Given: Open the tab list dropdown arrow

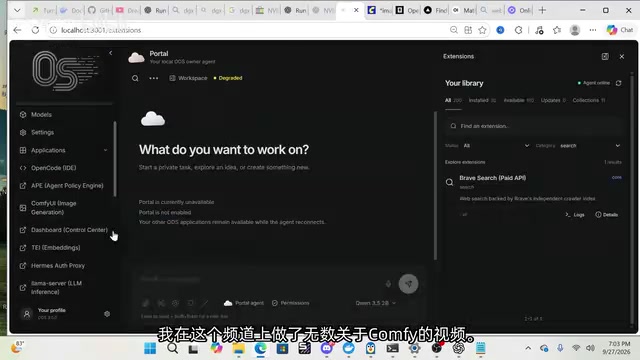Looking at the screenshot, I should coord(17,10).
